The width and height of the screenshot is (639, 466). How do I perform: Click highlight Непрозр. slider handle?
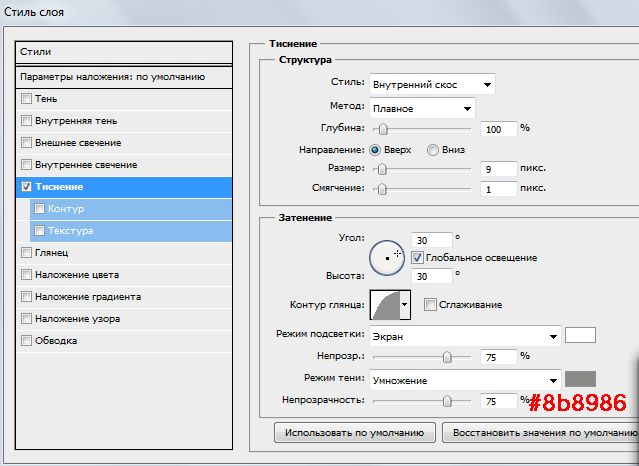coord(447,357)
